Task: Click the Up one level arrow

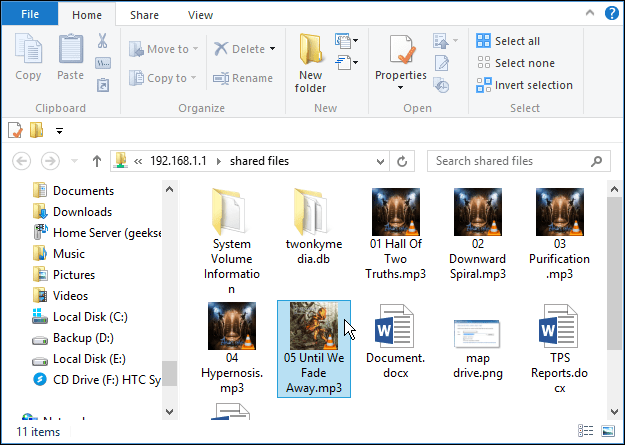Action: (96, 161)
